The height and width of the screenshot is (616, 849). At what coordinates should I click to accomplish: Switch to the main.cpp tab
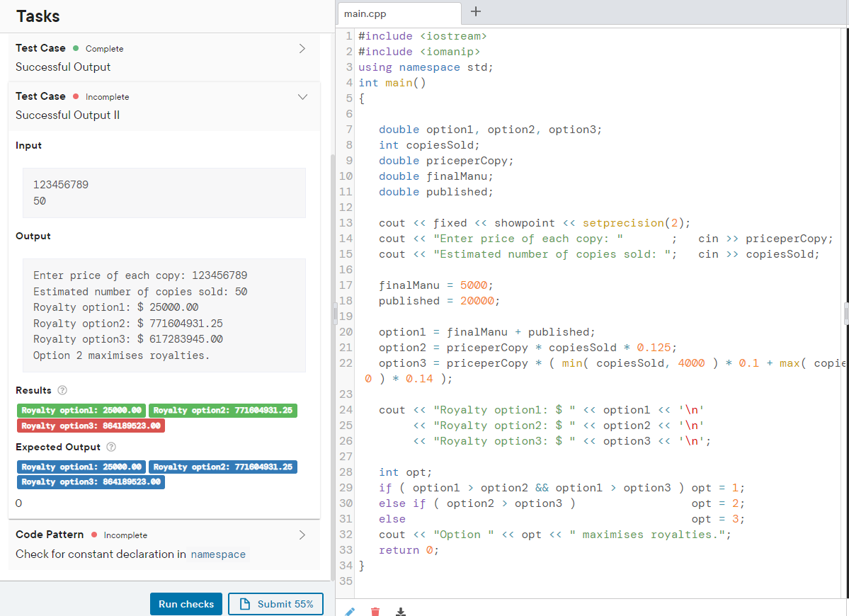399,13
